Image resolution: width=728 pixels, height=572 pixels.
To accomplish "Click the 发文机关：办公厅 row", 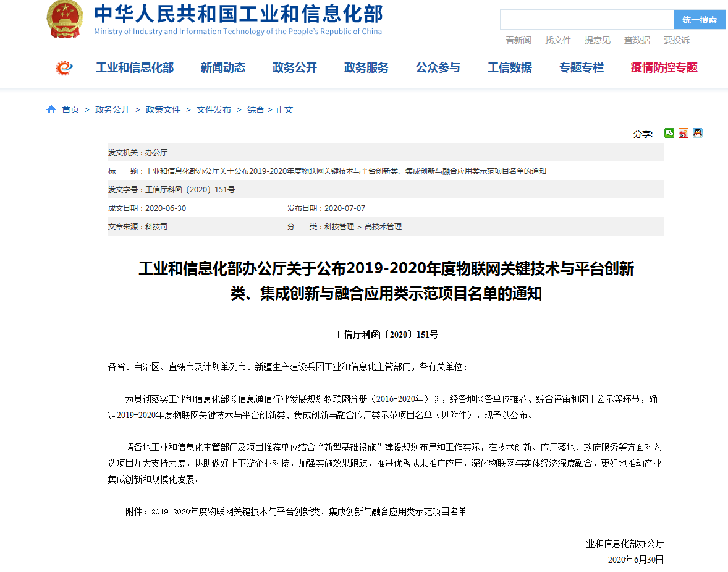I will pyautogui.click(x=386, y=152).
